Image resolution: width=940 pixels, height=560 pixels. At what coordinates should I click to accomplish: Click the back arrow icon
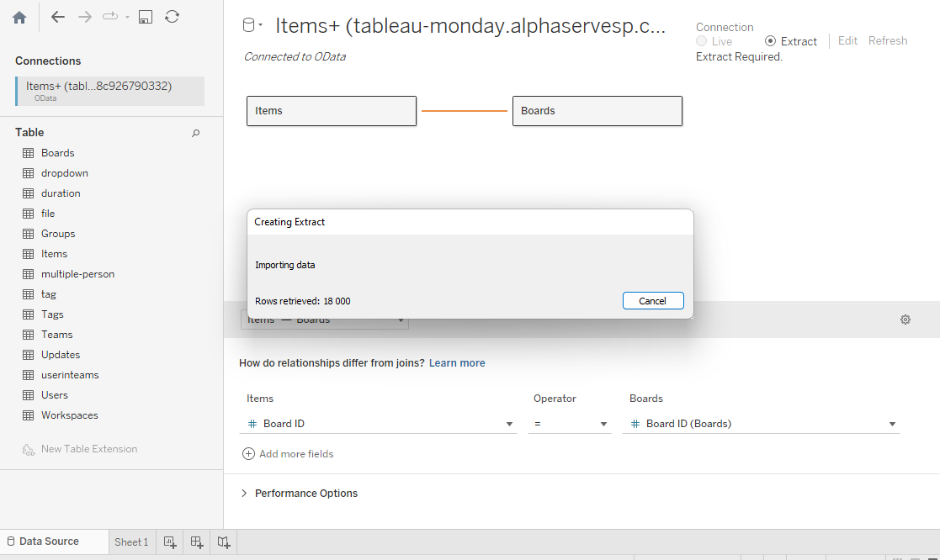pyautogui.click(x=58, y=17)
